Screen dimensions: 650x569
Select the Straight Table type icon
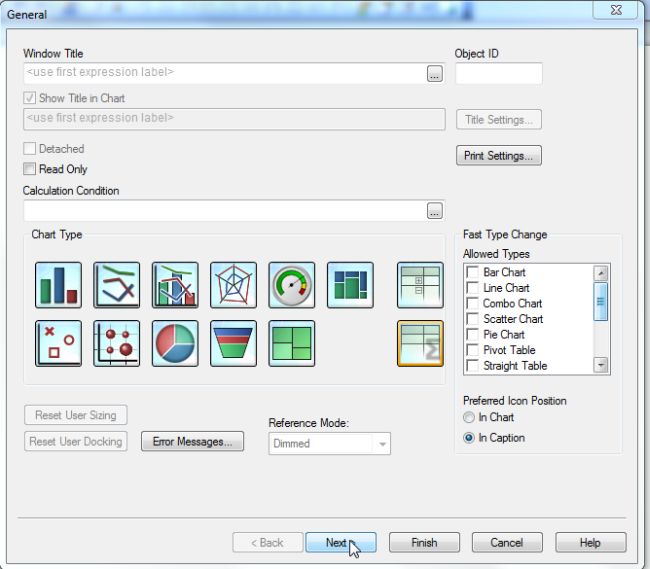click(x=420, y=344)
